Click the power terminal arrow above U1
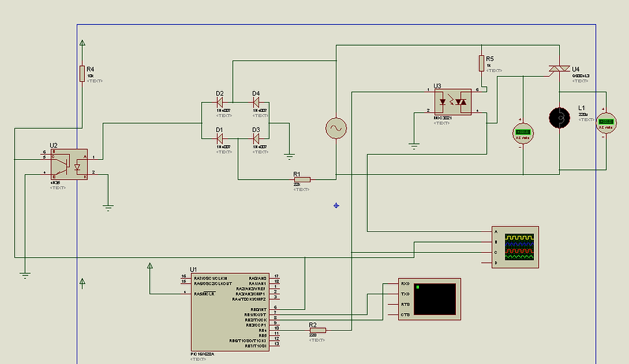This screenshot has width=629, height=364. tap(150, 267)
